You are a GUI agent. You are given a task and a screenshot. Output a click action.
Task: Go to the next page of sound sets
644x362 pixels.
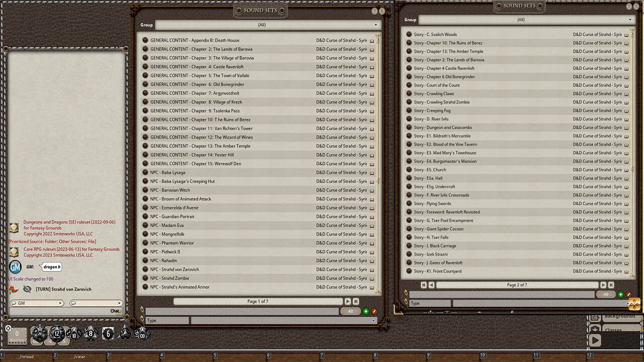tap(347, 301)
